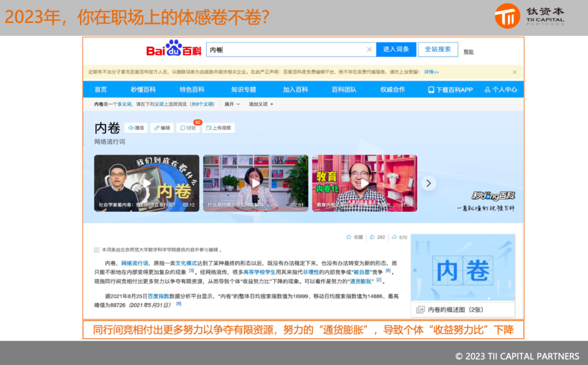Viewport: 588px width, 365px height.
Task: Expand the 展开 meanings dropdown
Action: [231, 104]
